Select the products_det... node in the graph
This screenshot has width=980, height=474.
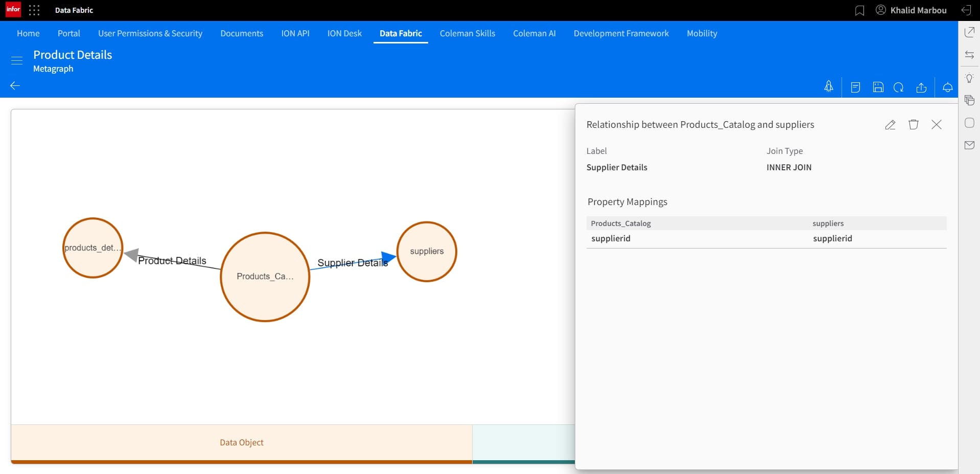[x=93, y=248]
